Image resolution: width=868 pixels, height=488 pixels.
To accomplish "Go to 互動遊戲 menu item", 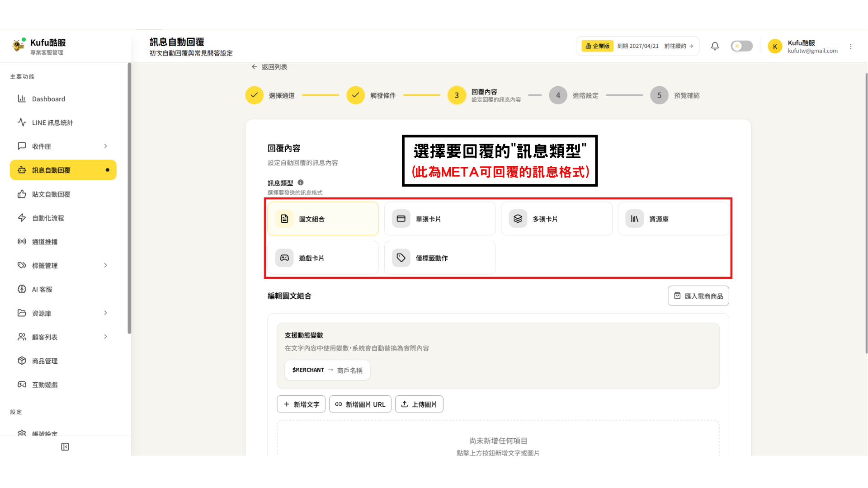I will click(63, 385).
